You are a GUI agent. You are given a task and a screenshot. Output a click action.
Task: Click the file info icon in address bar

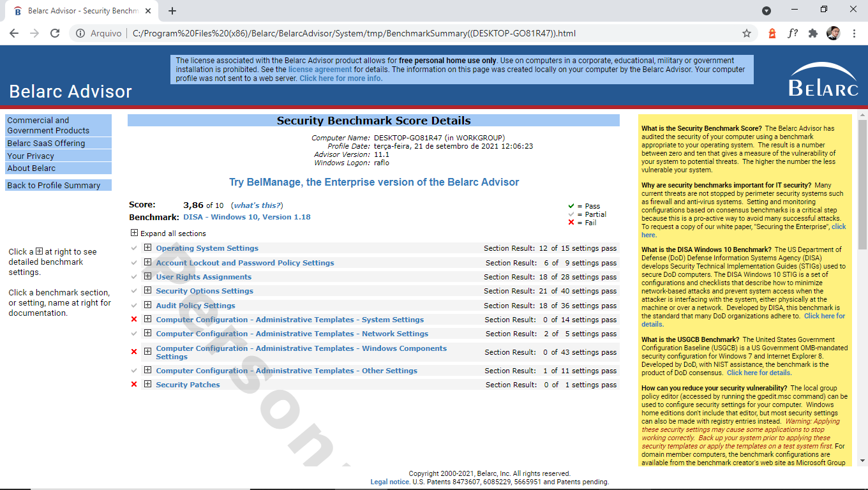pyautogui.click(x=80, y=33)
